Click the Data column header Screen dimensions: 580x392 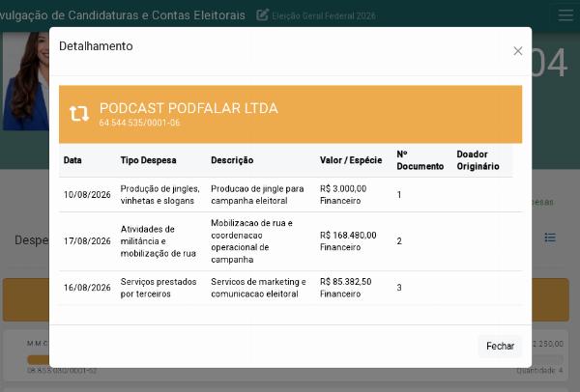point(72,160)
